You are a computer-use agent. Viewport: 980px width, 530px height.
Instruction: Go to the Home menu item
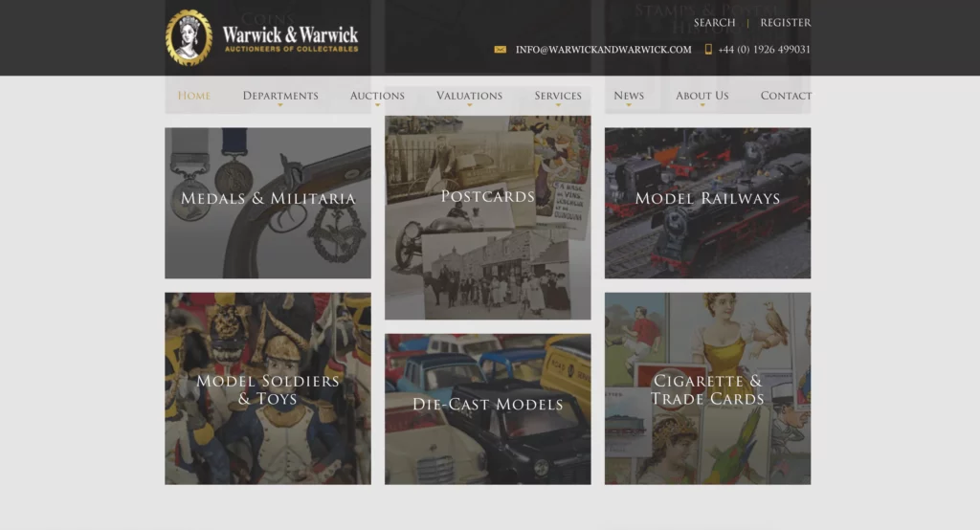[193, 96]
